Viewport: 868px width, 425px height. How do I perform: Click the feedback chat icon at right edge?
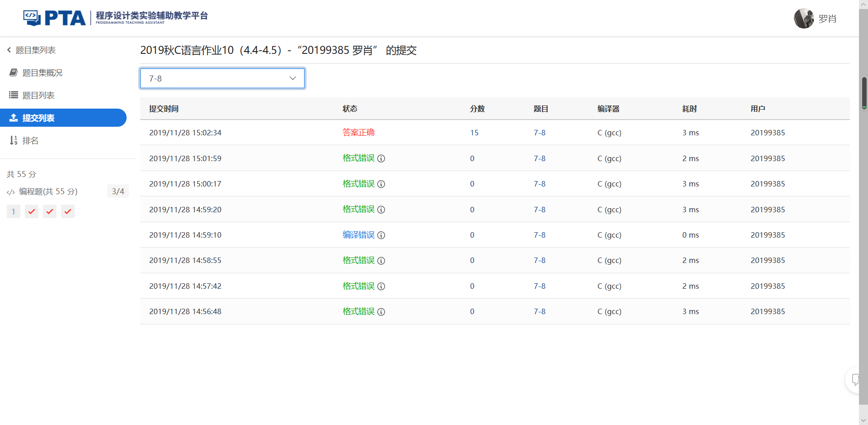coord(856,379)
